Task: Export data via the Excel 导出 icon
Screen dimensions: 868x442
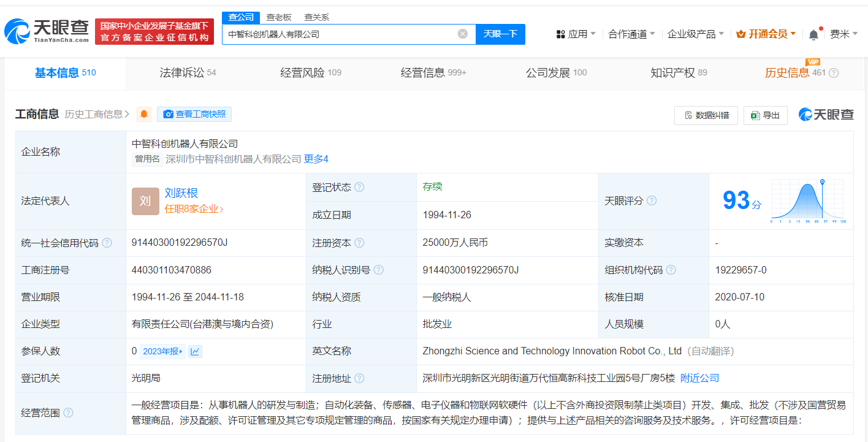Action: click(755, 115)
